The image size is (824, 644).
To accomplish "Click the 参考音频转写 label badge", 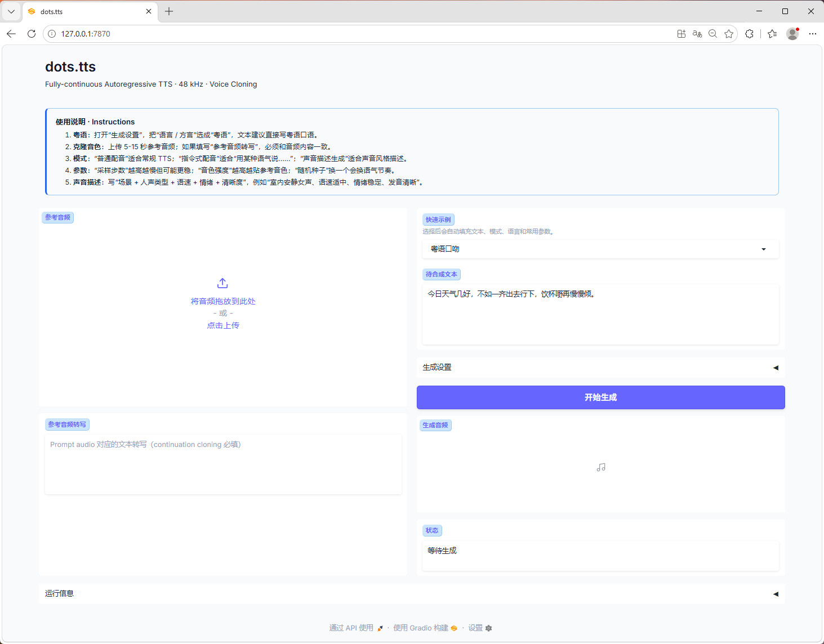I will (x=67, y=424).
